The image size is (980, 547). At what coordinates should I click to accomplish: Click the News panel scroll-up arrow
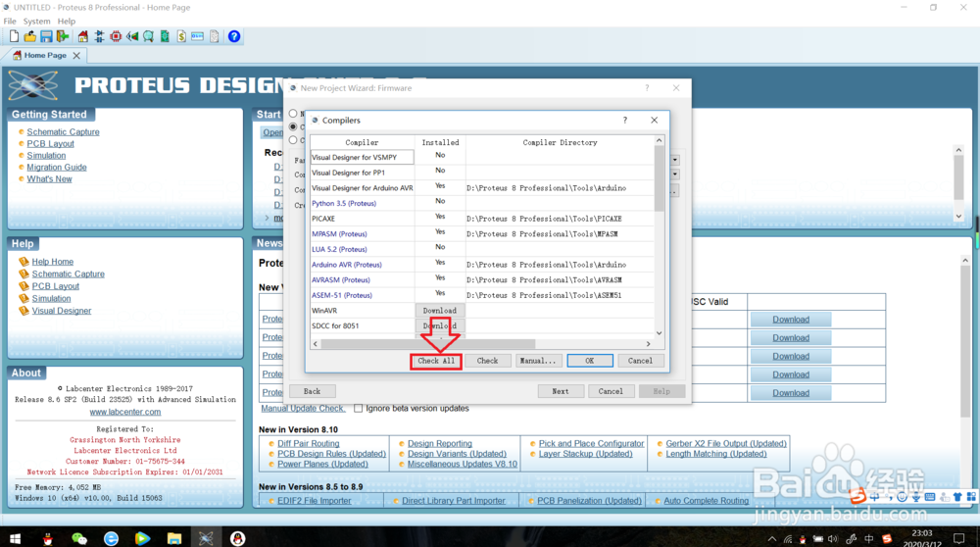point(965,260)
